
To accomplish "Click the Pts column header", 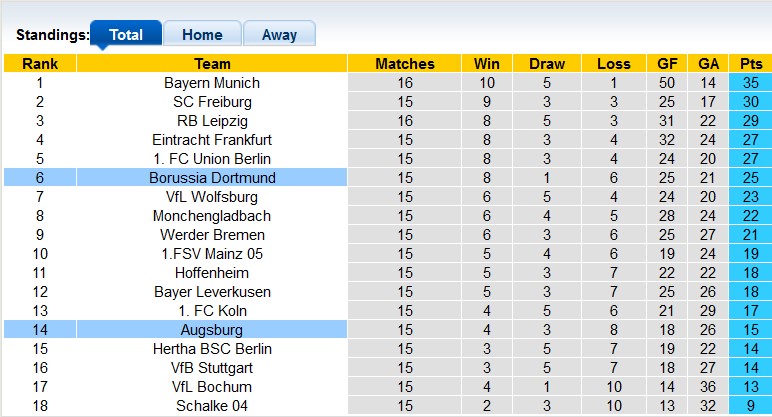I will [750, 64].
